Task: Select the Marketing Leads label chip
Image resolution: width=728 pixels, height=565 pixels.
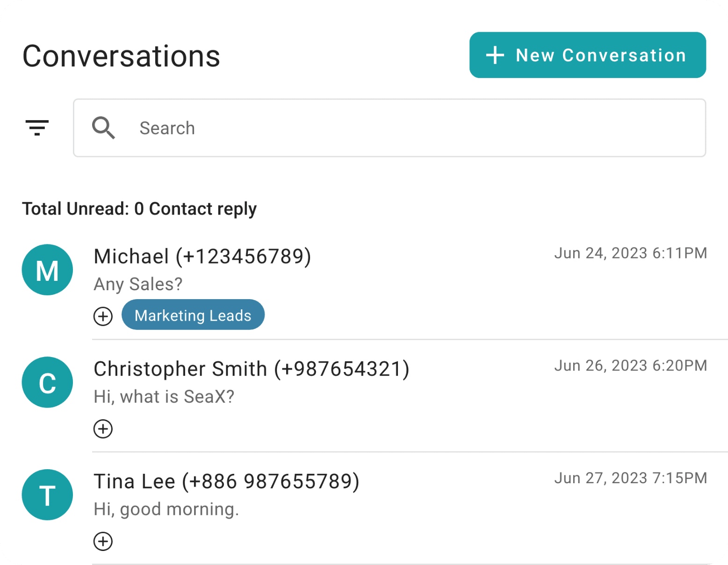Action: click(193, 315)
